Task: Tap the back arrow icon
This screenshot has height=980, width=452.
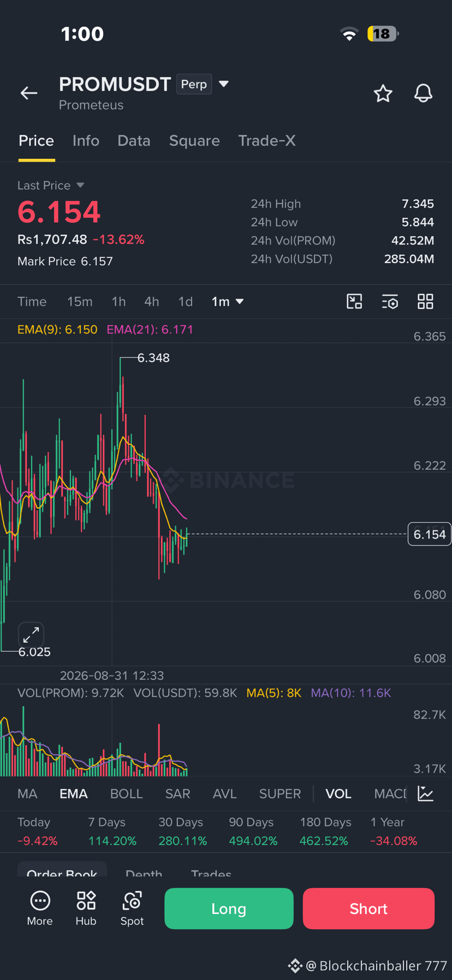Action: tap(29, 93)
